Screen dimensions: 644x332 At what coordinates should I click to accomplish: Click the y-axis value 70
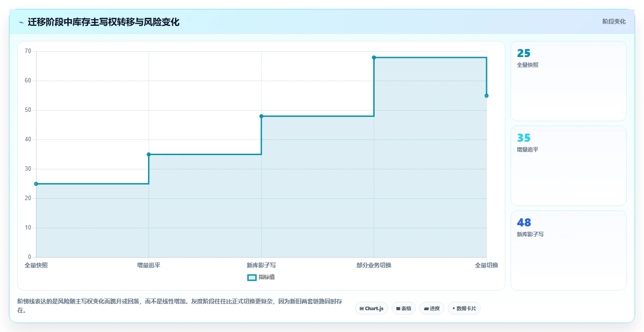[28, 51]
